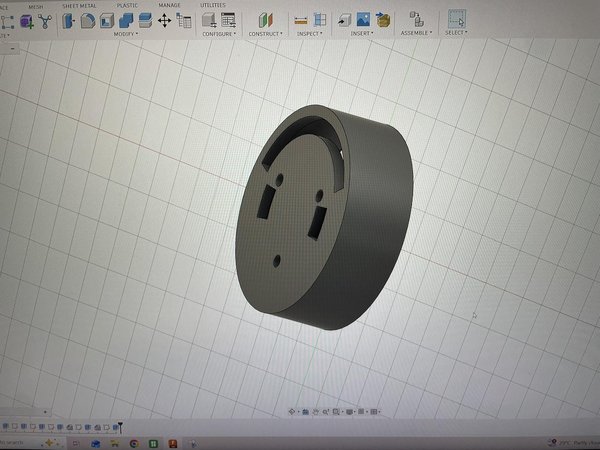Select the Combine tool
600x450 pixels.
point(126,21)
